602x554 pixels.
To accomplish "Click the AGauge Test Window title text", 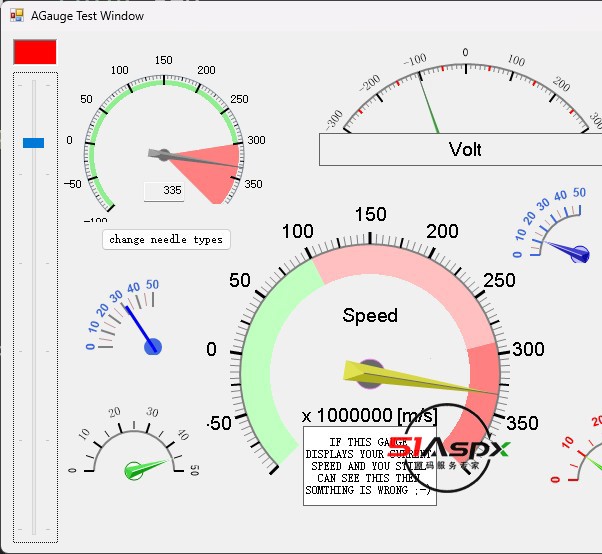I will click(87, 16).
